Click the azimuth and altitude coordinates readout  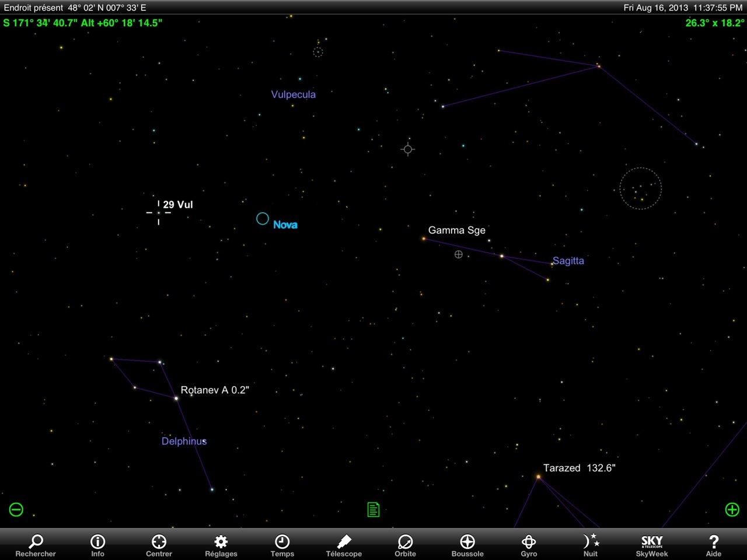click(83, 23)
